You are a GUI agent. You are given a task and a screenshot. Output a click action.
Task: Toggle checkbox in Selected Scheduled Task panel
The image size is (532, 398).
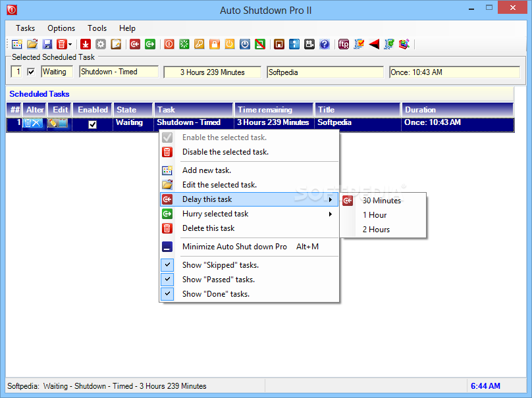(31, 72)
